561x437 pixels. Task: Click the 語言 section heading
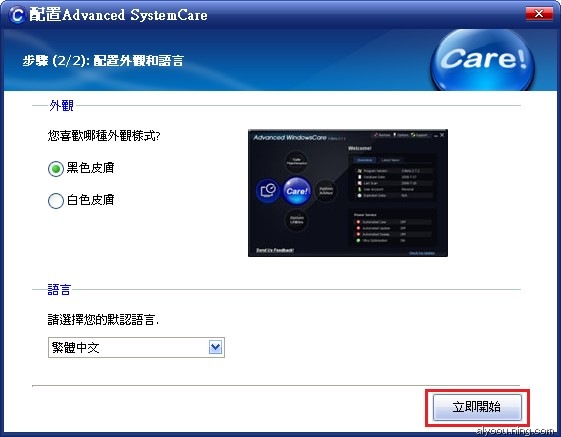pyautogui.click(x=59, y=289)
